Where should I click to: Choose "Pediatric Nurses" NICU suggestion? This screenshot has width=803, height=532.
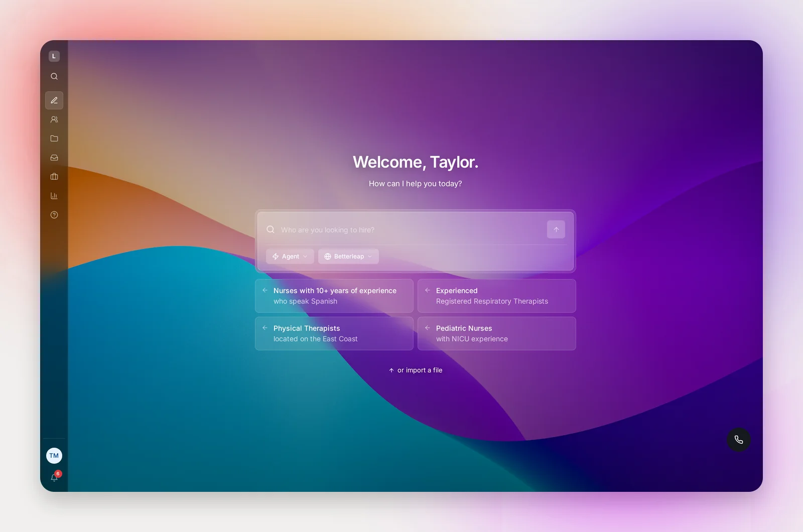coord(497,334)
